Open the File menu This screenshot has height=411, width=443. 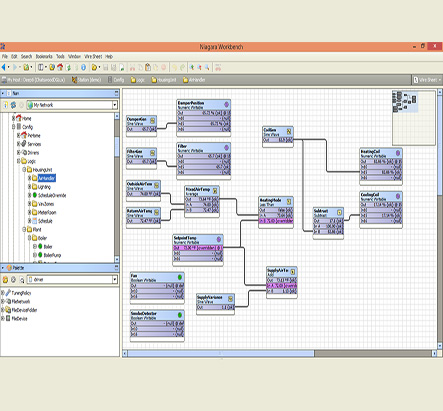(5, 56)
